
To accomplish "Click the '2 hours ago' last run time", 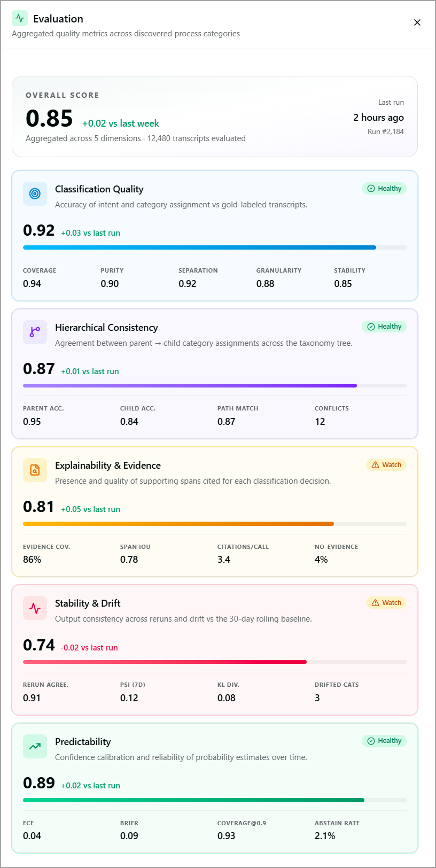I will coord(379,118).
